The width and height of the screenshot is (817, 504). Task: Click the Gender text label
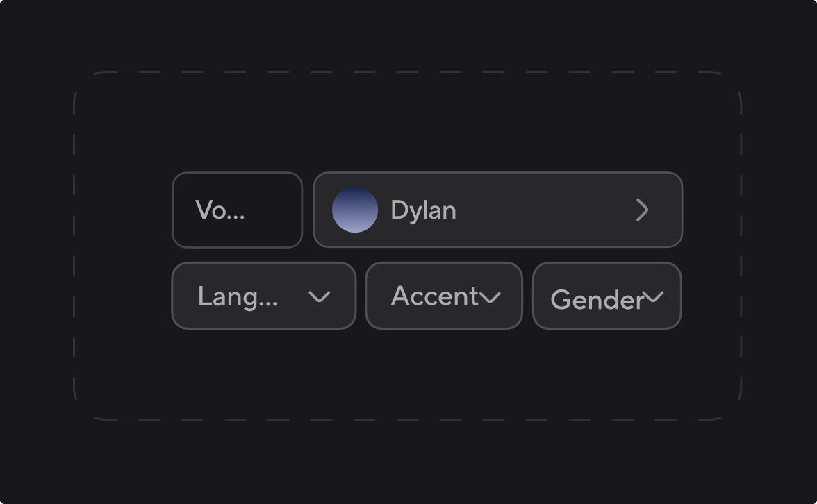click(x=597, y=300)
